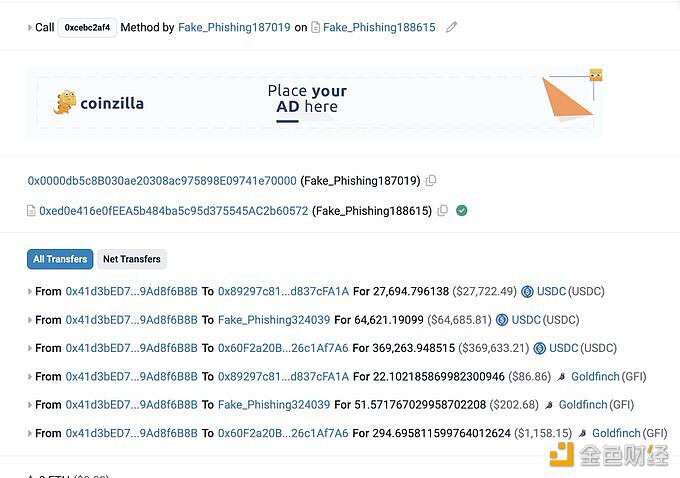Open the 0x0000db5c8B030ae address link
The width and height of the screenshot is (680, 478).
click(x=162, y=181)
